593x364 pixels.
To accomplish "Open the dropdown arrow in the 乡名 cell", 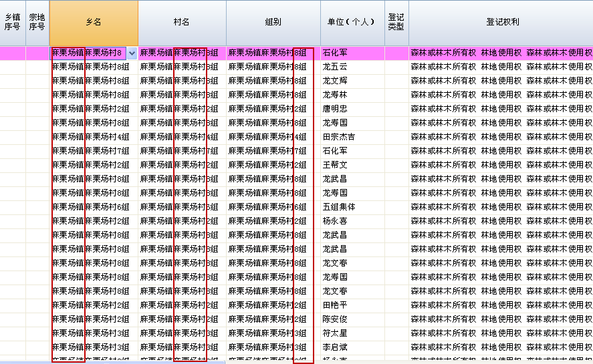I will point(132,53).
